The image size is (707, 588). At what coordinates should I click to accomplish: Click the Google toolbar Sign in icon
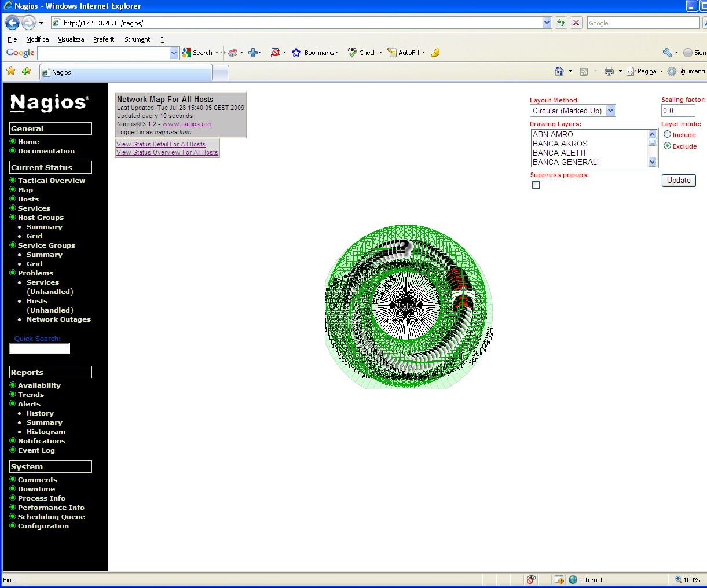coord(688,53)
